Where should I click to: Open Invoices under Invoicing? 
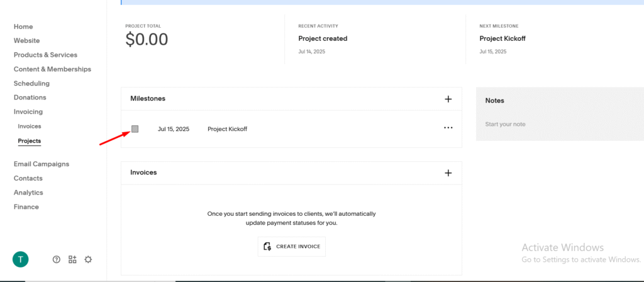coord(30,127)
